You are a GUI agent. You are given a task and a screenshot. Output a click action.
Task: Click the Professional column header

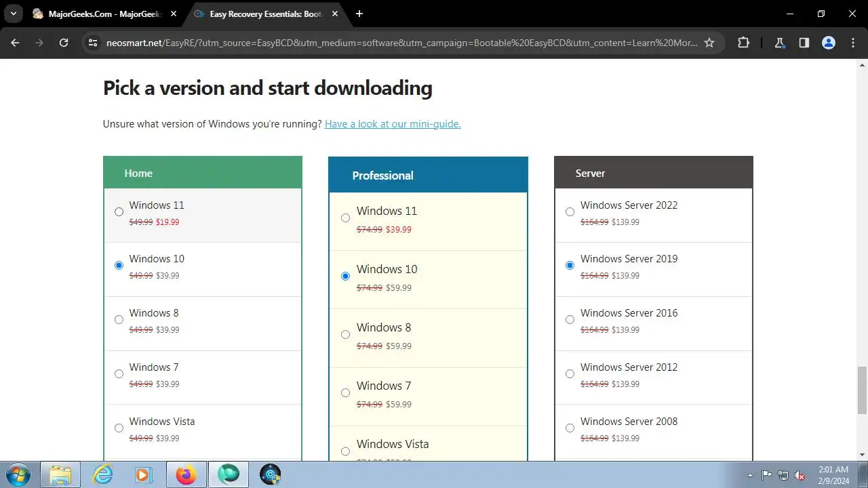[x=428, y=175]
